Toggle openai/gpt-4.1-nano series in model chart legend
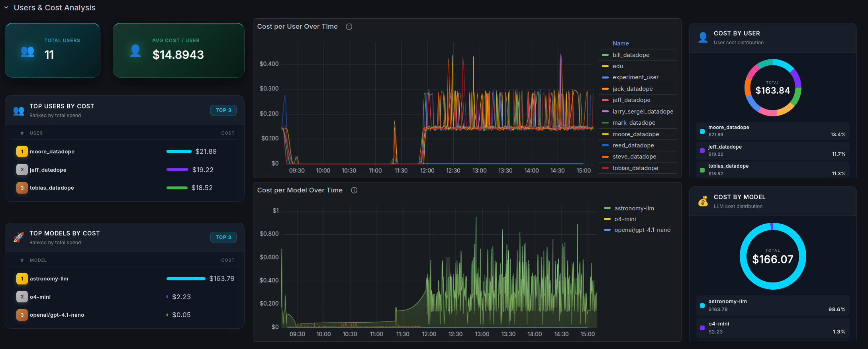868x349 pixels. (643, 230)
